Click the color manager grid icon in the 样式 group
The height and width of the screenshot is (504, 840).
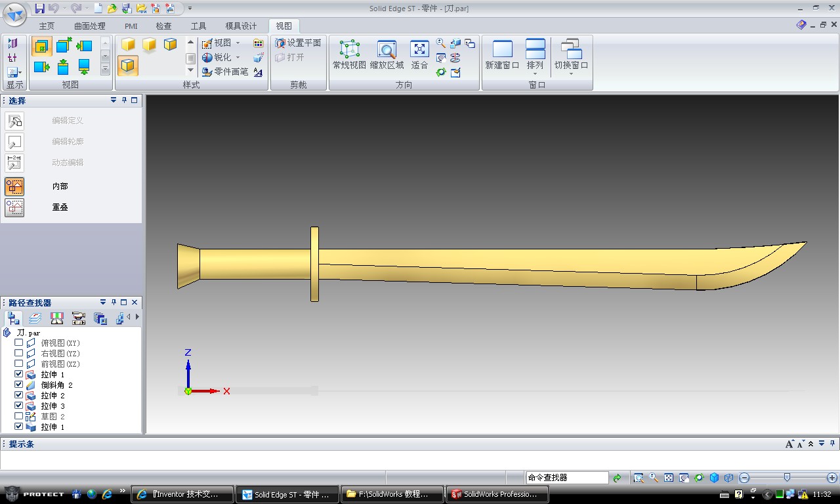[x=258, y=43]
